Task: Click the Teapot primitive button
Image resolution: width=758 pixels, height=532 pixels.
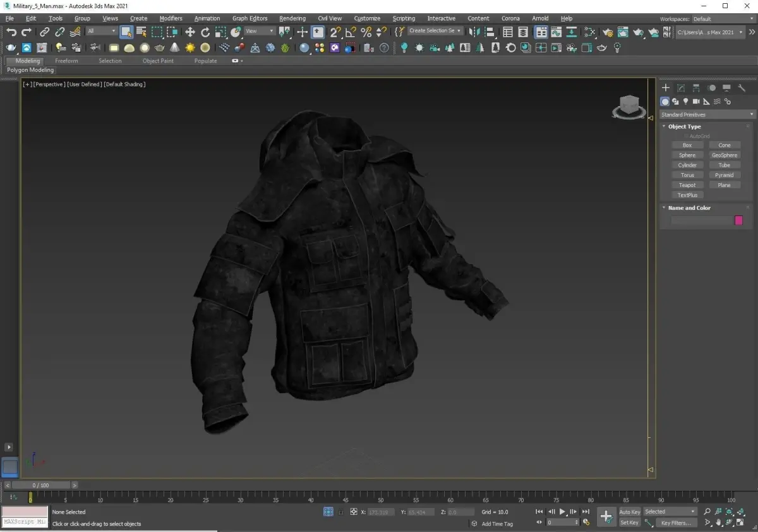Action: tap(687, 185)
